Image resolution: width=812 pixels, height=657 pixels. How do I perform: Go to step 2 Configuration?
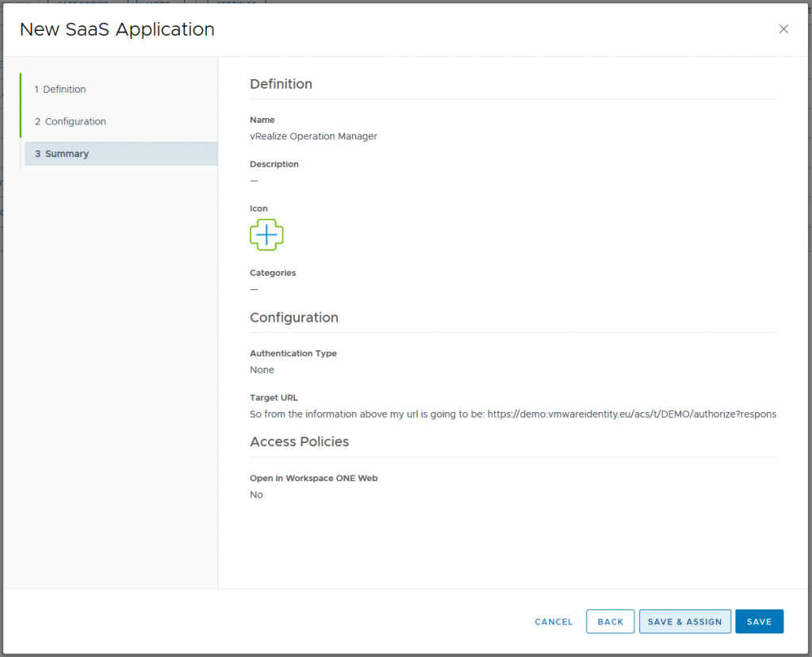pos(71,121)
